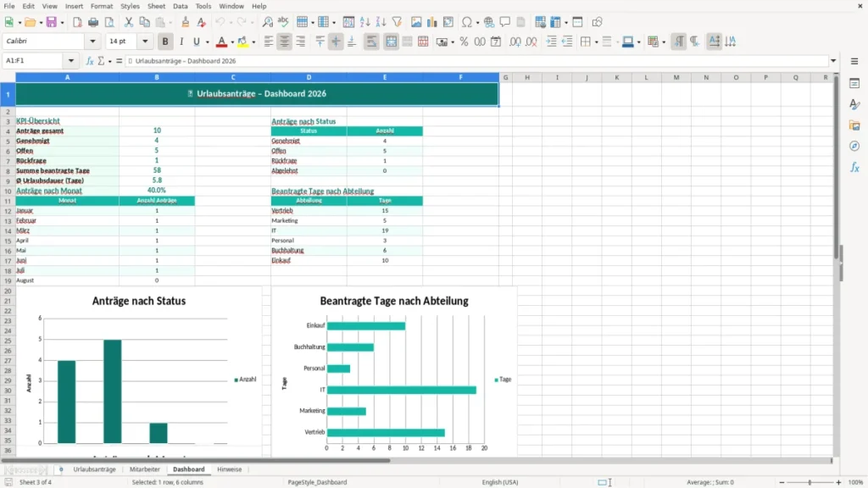Screen dimensions: 868x488
Task: Expand the formula bar
Action: (x=833, y=61)
